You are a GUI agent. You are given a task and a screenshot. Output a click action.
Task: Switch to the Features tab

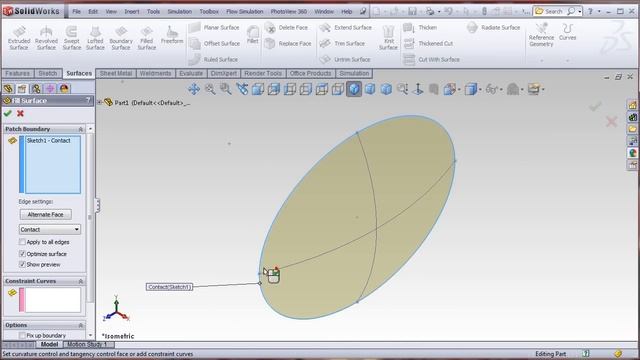[x=18, y=73]
